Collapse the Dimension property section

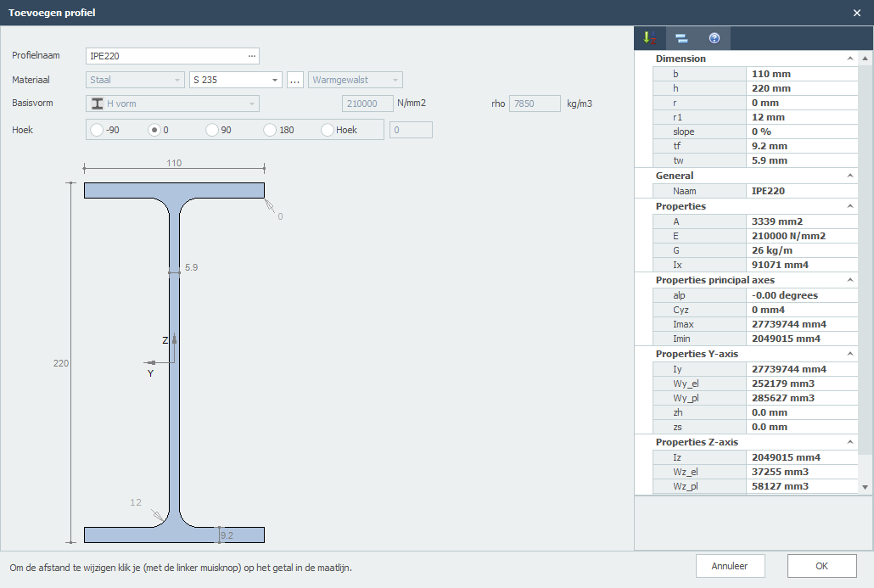pos(850,59)
